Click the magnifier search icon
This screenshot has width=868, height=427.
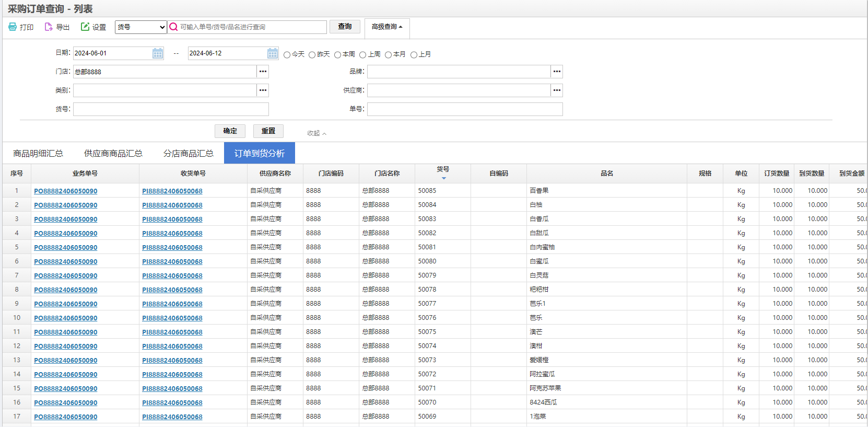(x=173, y=27)
